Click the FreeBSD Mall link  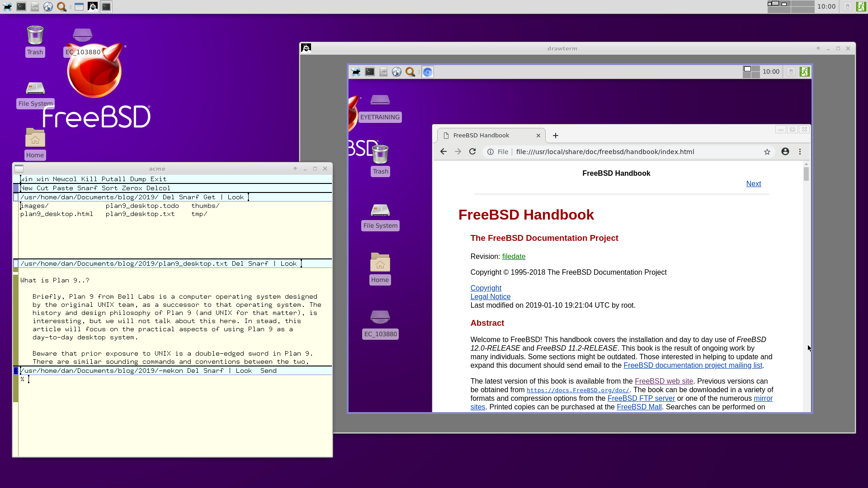pyautogui.click(x=639, y=407)
